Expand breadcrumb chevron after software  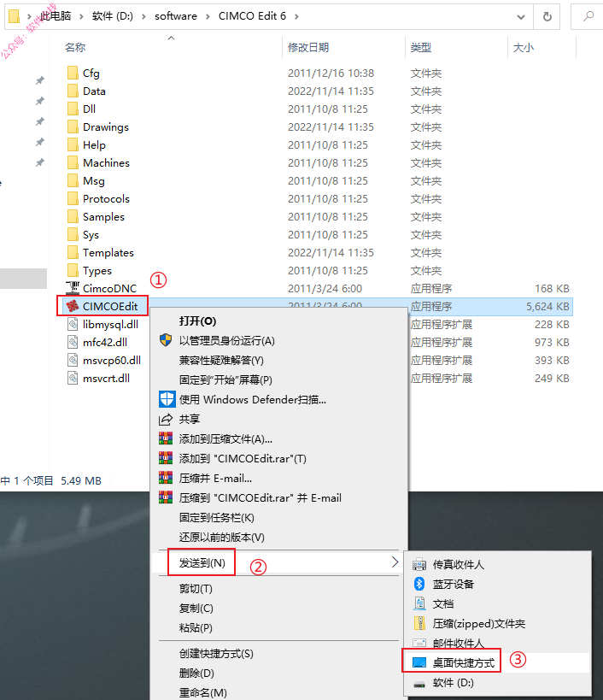click(208, 16)
